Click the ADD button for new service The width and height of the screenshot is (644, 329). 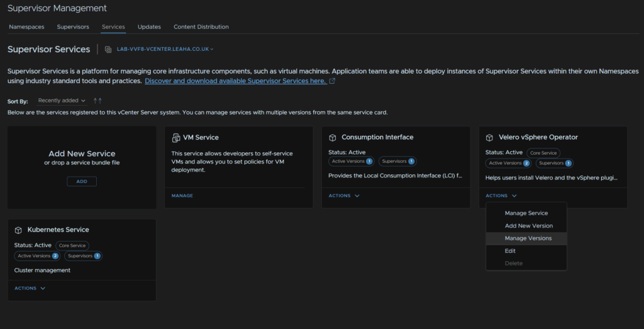click(x=82, y=182)
